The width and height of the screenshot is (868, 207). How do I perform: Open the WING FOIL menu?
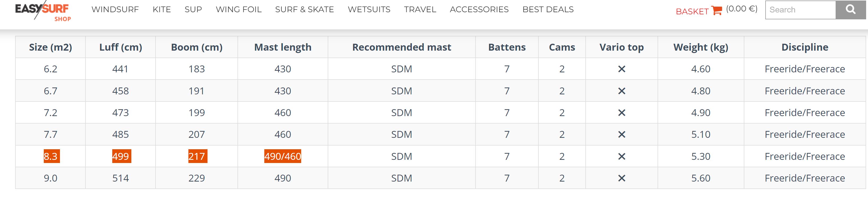click(x=239, y=10)
